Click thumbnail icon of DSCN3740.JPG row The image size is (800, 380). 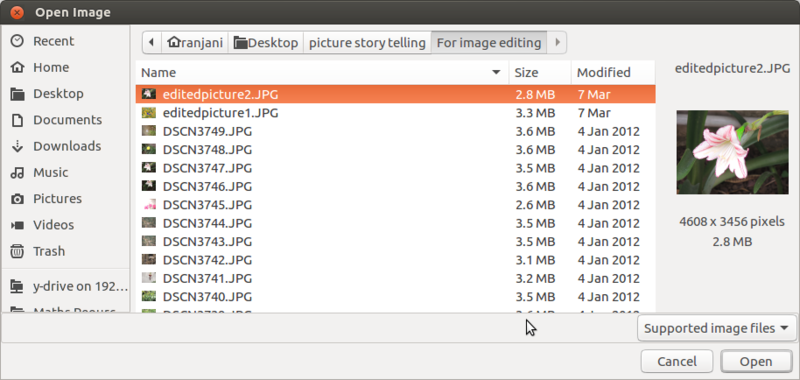pyautogui.click(x=148, y=296)
